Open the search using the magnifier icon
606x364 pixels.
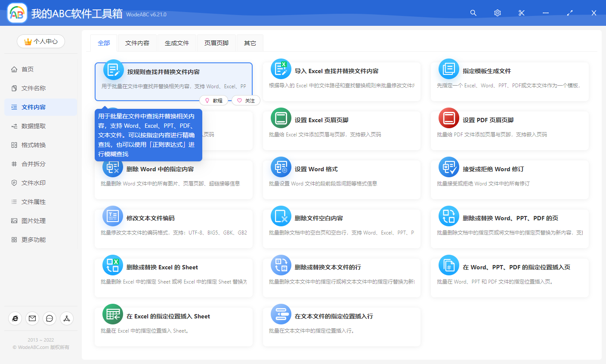(x=473, y=13)
